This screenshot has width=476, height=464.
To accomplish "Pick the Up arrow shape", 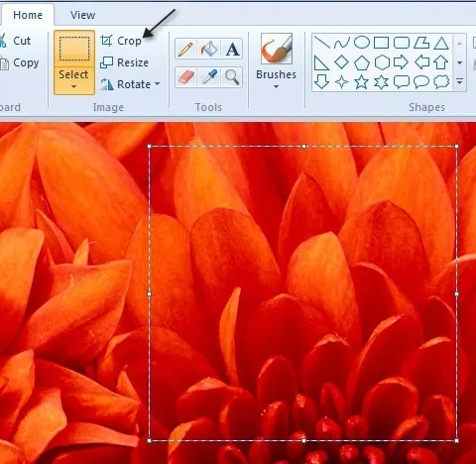I will [x=441, y=62].
